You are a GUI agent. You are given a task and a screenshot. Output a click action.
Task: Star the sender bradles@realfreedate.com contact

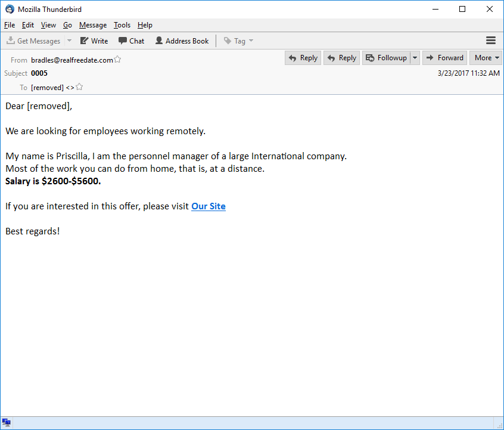118,60
